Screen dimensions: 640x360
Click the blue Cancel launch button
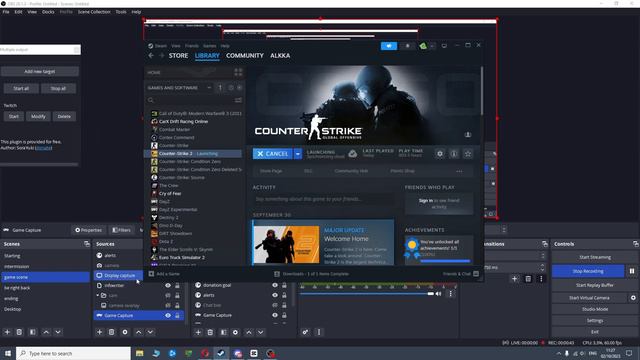click(273, 154)
